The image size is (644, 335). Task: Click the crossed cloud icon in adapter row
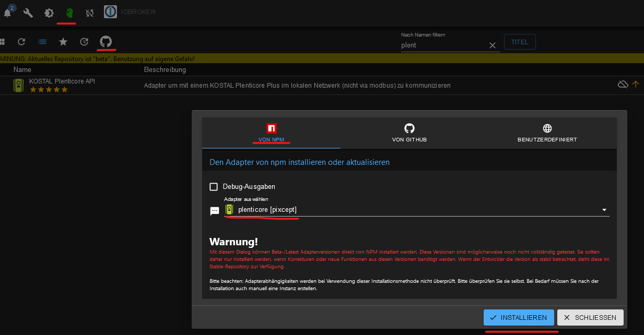click(x=623, y=84)
